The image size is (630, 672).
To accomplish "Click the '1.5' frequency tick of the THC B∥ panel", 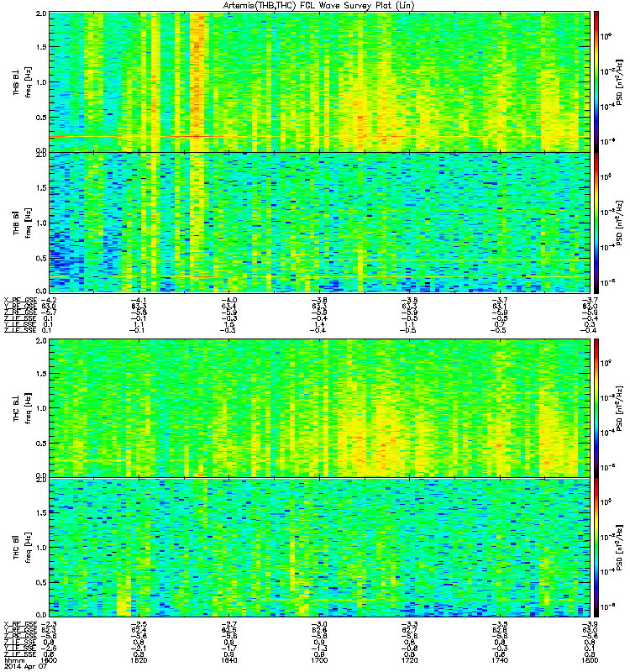I will tap(41, 512).
